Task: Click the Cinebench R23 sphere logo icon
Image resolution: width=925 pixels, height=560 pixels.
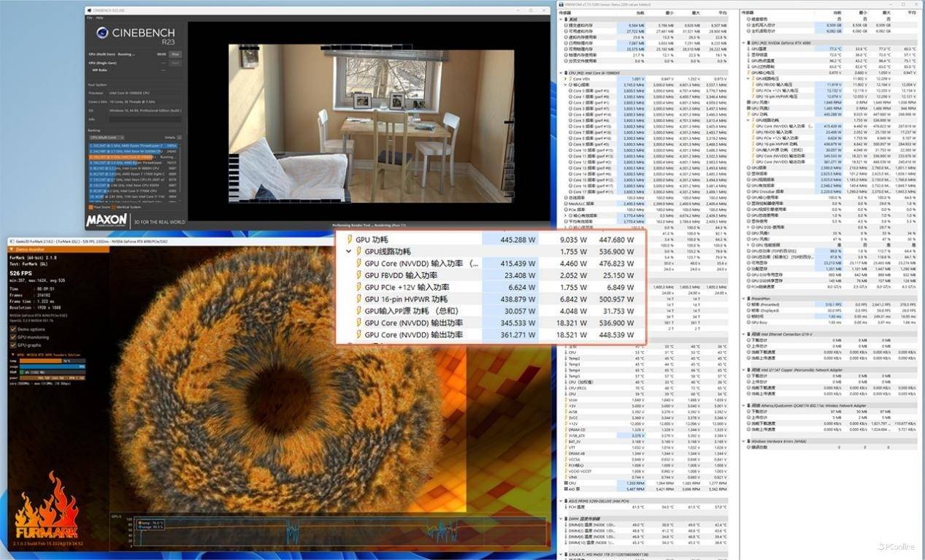Action: [101, 32]
